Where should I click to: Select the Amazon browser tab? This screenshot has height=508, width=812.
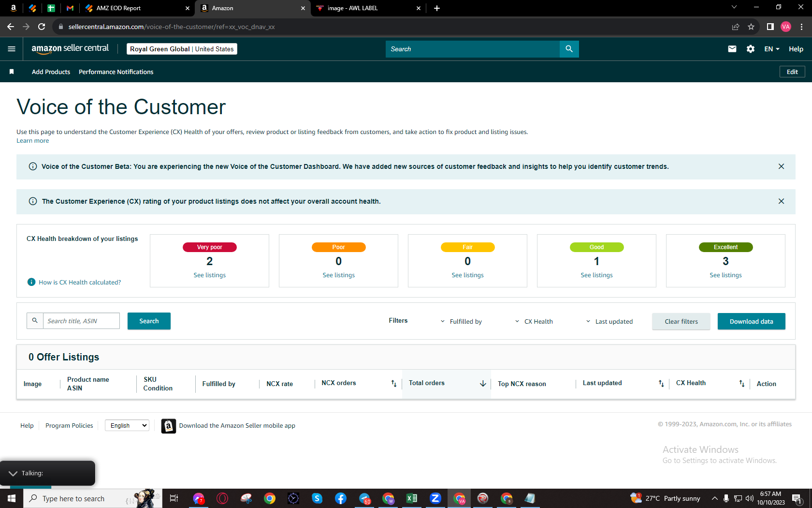coord(252,8)
